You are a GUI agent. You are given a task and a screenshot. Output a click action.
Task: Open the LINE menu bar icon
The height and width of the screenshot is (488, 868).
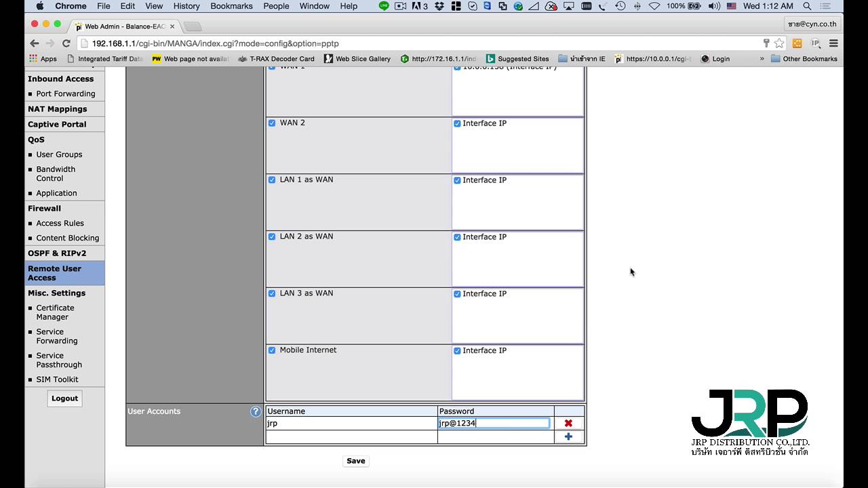pyautogui.click(x=384, y=6)
